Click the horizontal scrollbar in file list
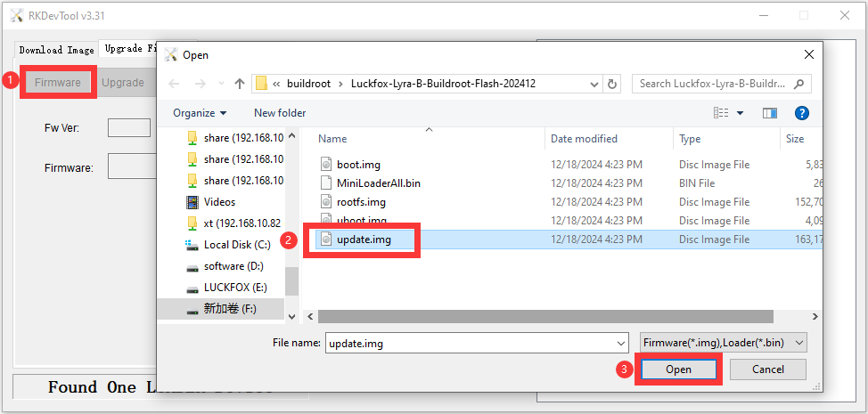This screenshot has width=868, height=414. (535, 316)
